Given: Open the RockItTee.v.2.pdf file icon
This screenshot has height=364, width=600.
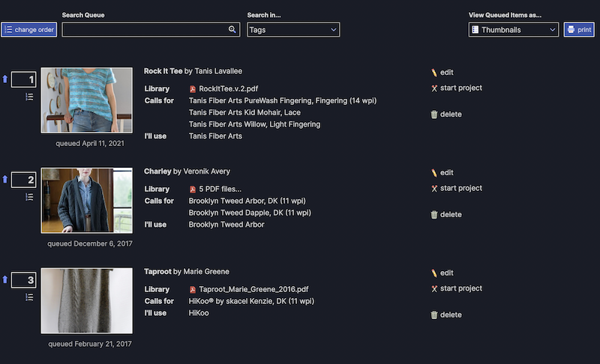Looking at the screenshot, I should coord(193,88).
